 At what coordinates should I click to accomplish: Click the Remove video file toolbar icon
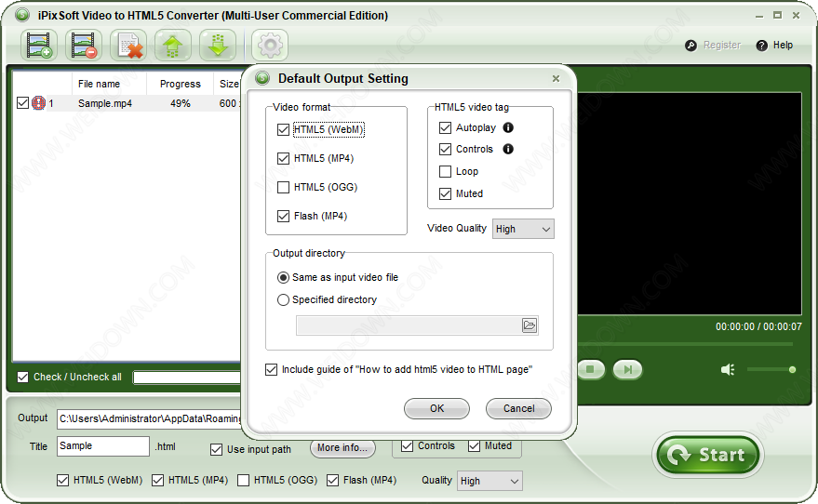pos(84,46)
